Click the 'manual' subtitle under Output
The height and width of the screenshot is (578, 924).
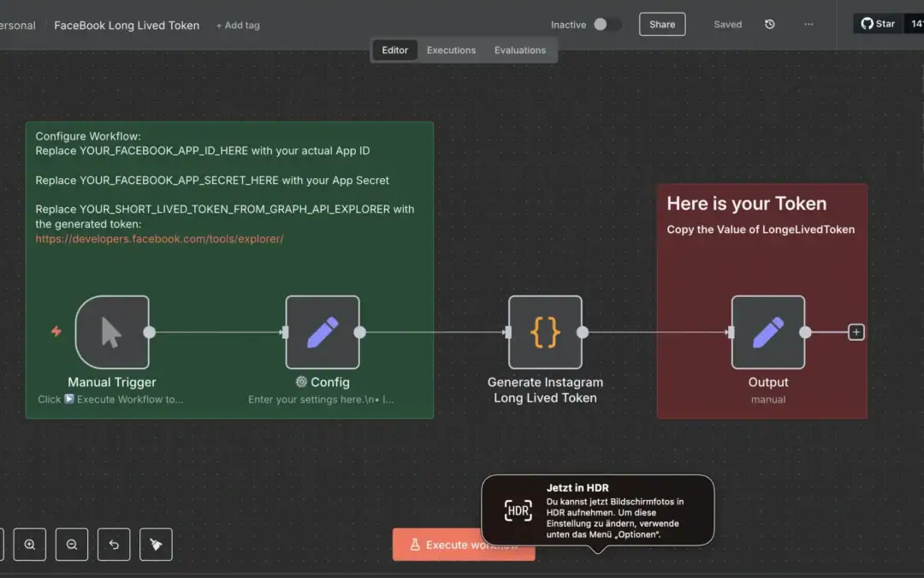tap(767, 399)
